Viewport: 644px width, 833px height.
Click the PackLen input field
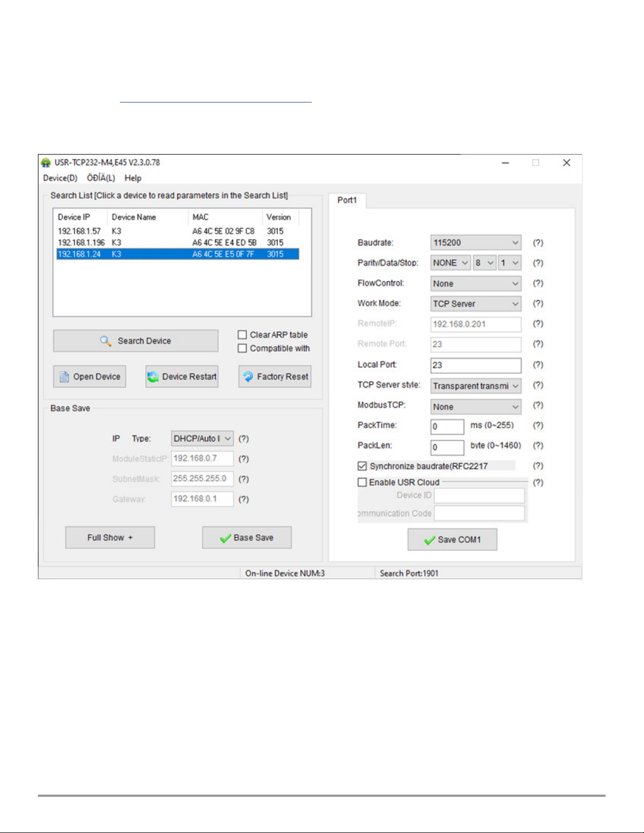(x=447, y=447)
